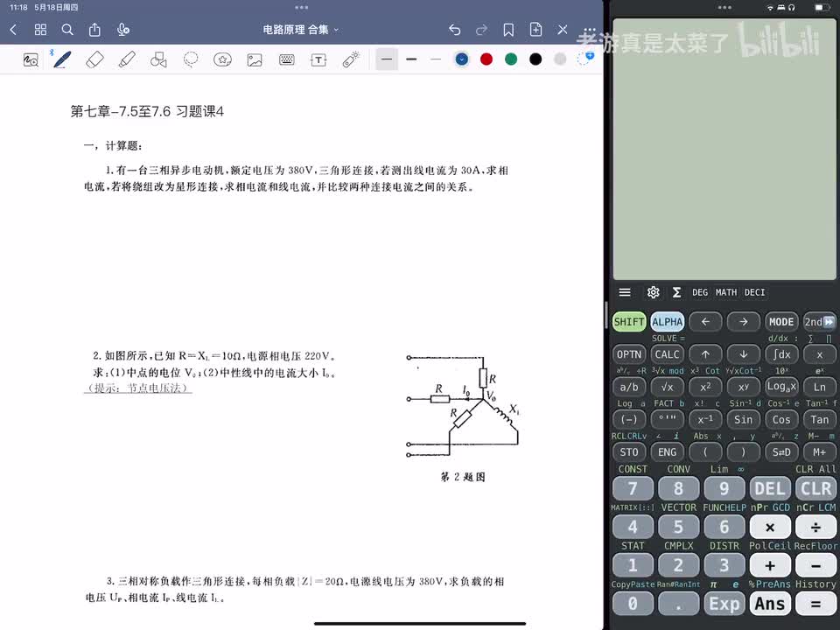Open the notebook title 电路原理 合集 dropdown
The width and height of the screenshot is (840, 630).
[300, 30]
